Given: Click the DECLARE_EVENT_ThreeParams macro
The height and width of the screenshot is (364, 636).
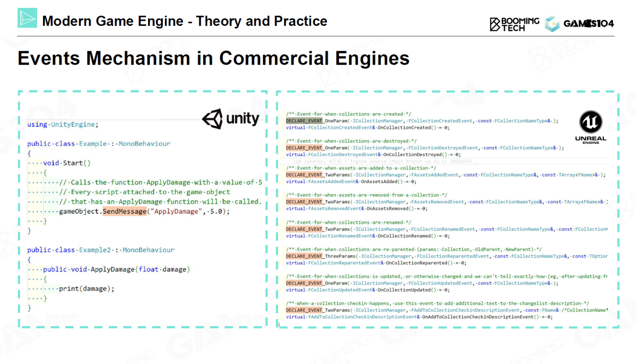Looking at the screenshot, I should 318,256.
